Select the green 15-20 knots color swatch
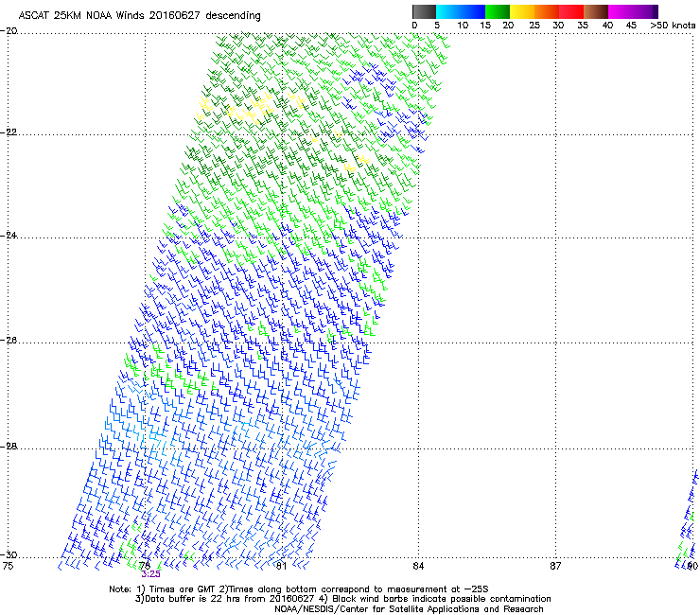The height and width of the screenshot is (615, 700). [498, 11]
